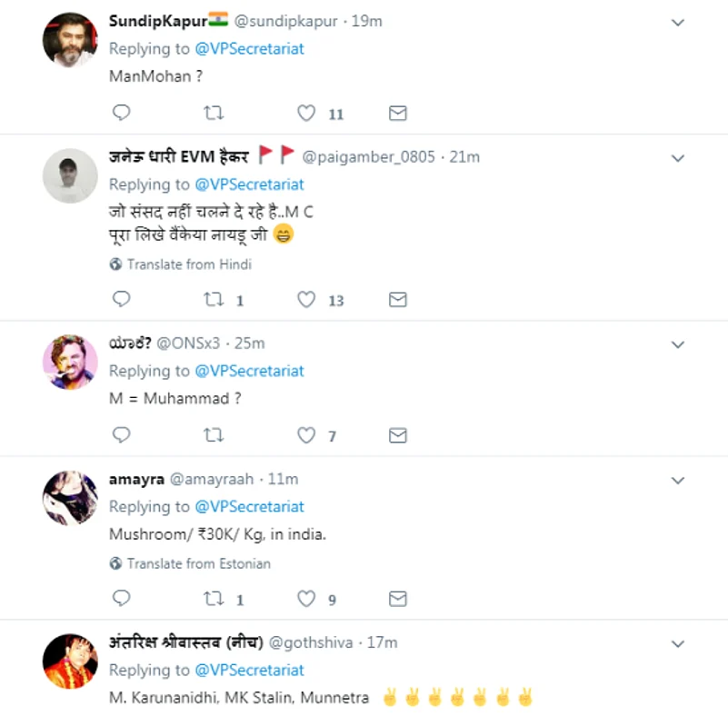The width and height of the screenshot is (728, 726).
Task: Open dropdown arrow on ONSx3's tweet
Action: click(677, 344)
